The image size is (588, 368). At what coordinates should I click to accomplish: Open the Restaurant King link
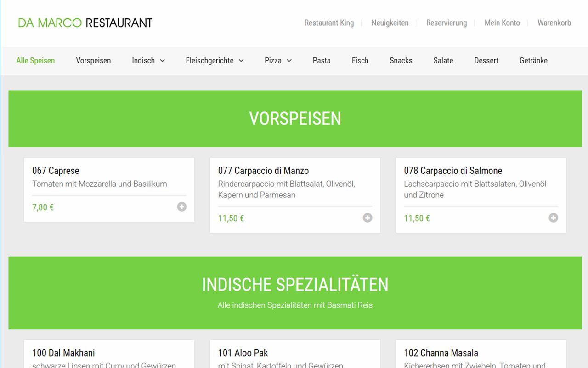(x=329, y=23)
